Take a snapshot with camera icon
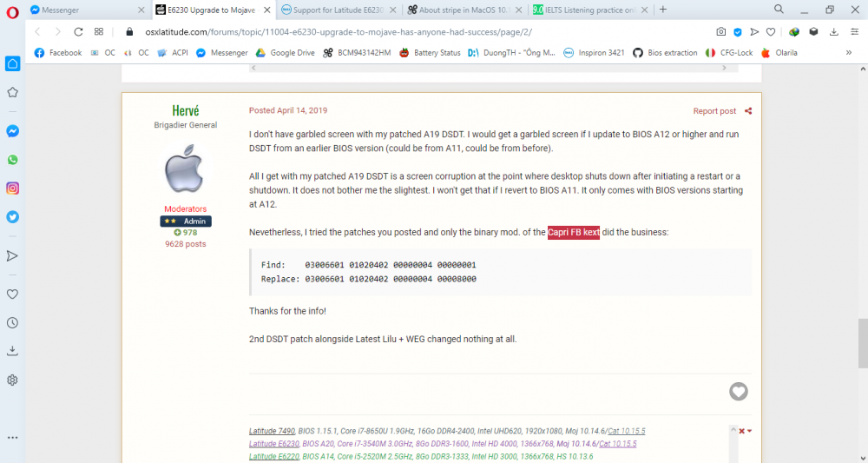This screenshot has height=463, width=868. pyautogui.click(x=720, y=32)
